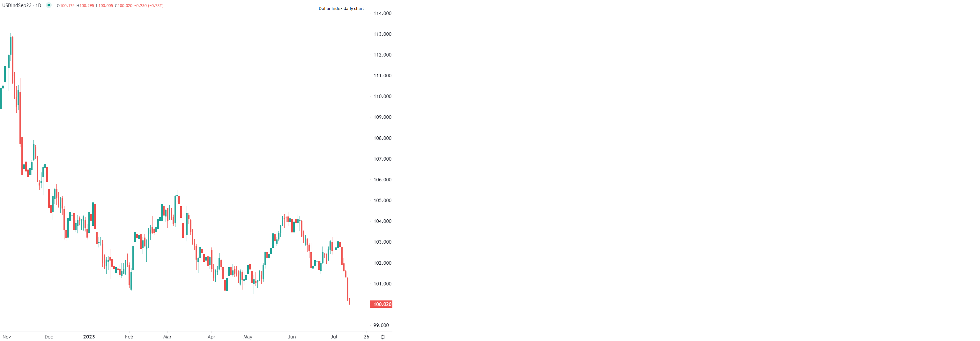Click the latest red candle near 100.020
Screen dimensions: 980x341
click(x=349, y=303)
